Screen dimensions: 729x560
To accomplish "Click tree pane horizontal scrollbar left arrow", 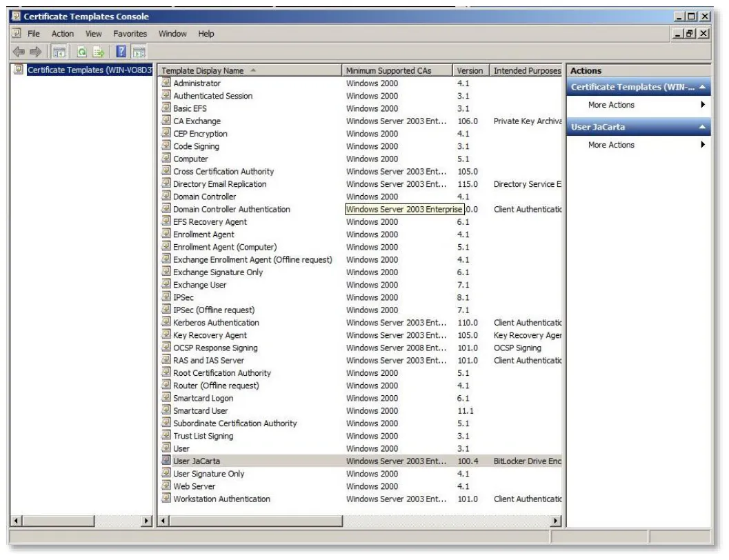I will click(17, 521).
